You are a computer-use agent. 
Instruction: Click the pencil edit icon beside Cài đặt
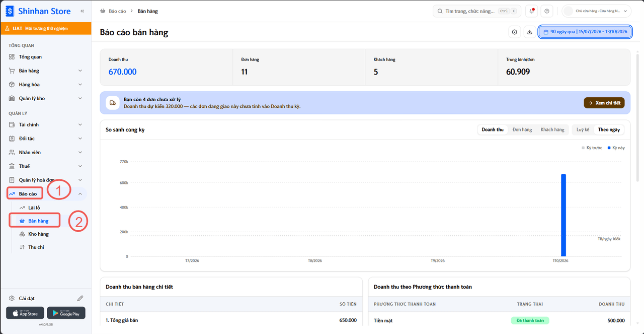click(x=80, y=298)
